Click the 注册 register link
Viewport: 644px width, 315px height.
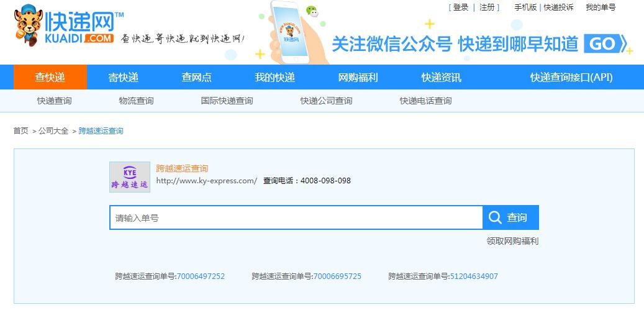(x=487, y=7)
